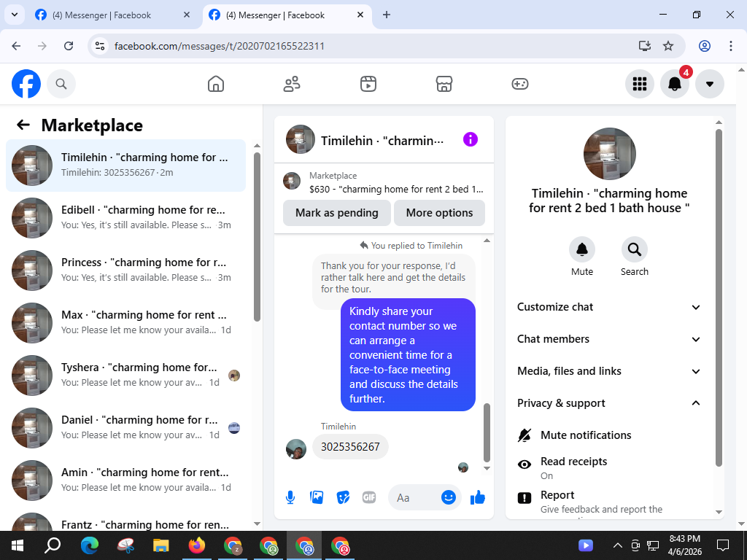Viewport: 747px width, 560px height.
Task: Switch to first Messenger browser tab
Action: point(101,15)
